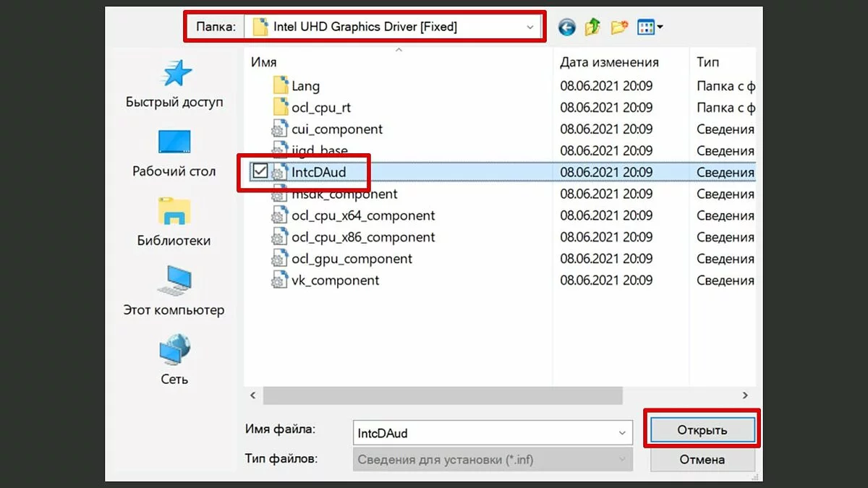Go back with the blue arrow icon
The height and width of the screenshot is (488, 868).
pos(567,27)
